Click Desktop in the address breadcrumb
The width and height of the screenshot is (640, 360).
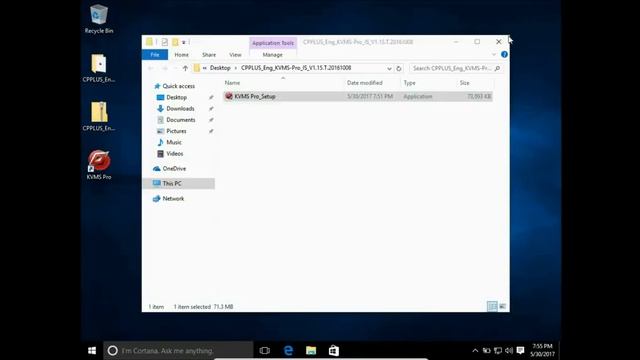coord(220,68)
